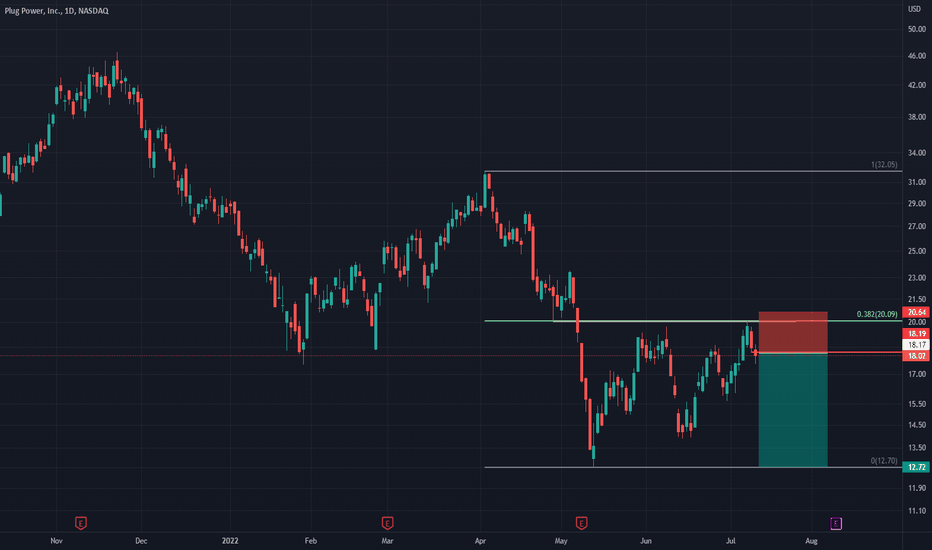The image size is (932, 550).
Task: Select the green 12.72 target price tag
Action: click(x=917, y=467)
